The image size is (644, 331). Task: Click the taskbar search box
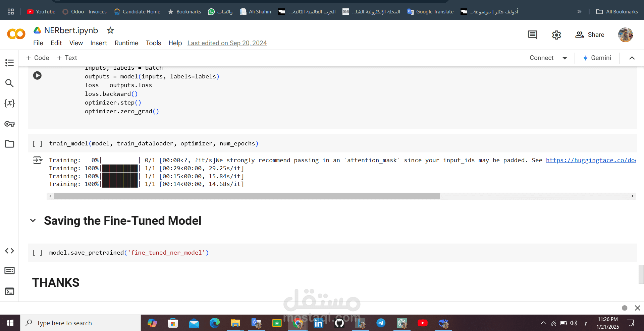tap(80, 323)
